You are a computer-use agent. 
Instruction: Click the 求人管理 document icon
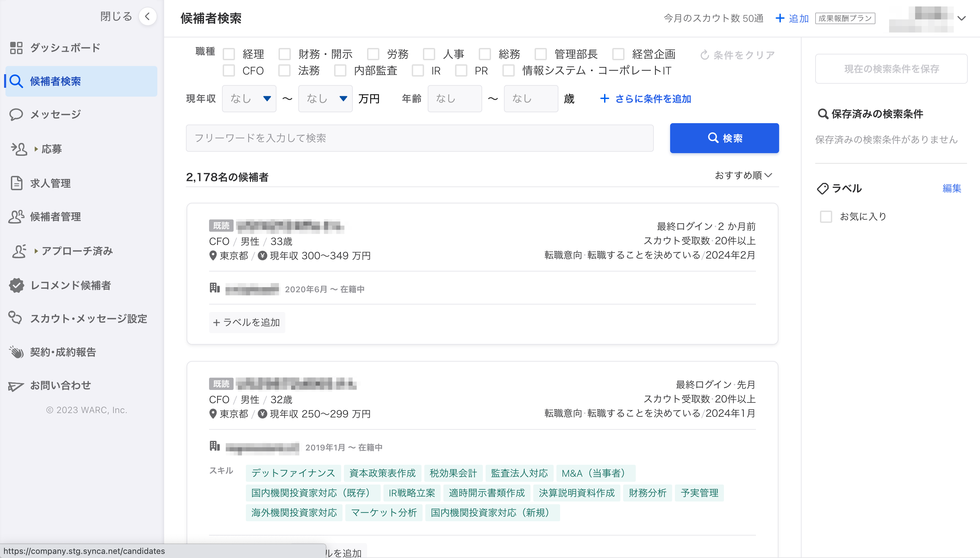[16, 183]
